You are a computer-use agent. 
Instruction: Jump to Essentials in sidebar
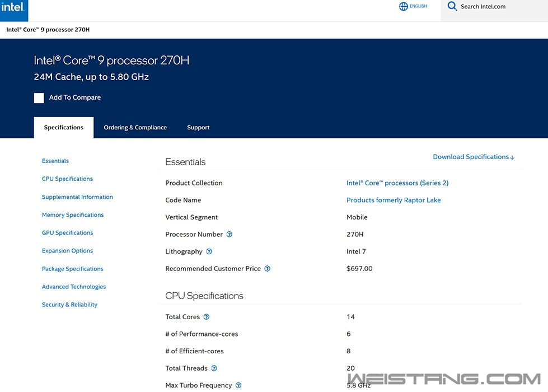pyautogui.click(x=55, y=161)
